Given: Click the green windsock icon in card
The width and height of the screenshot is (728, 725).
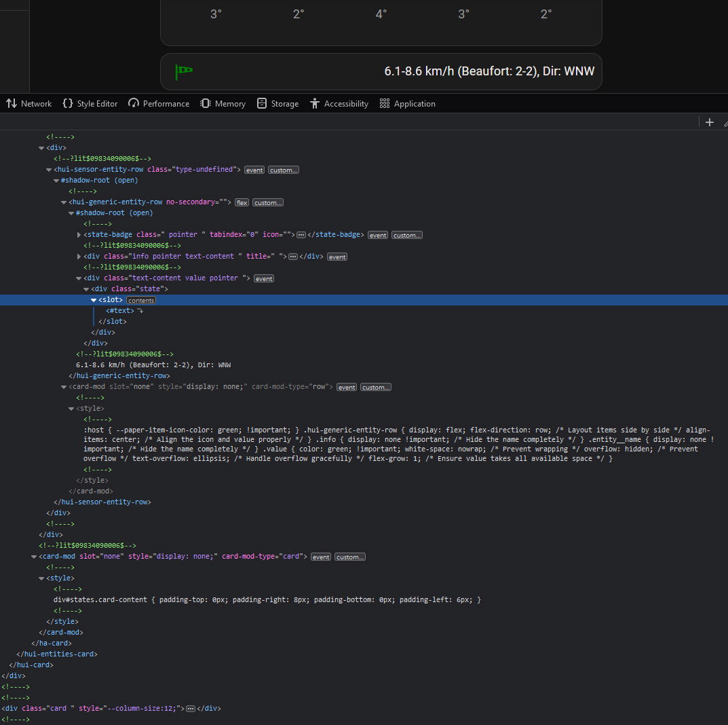Looking at the screenshot, I should coord(184,71).
